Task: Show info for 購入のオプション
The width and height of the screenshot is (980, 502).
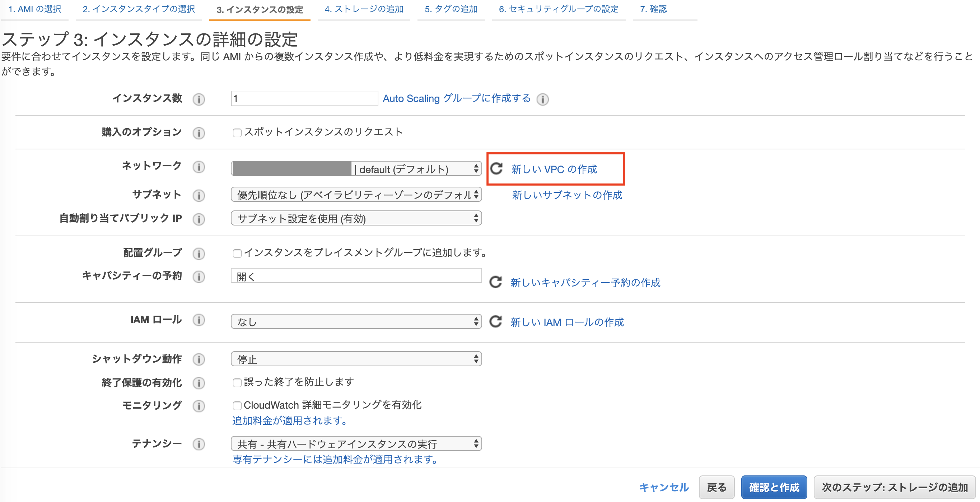Action: pos(199,133)
